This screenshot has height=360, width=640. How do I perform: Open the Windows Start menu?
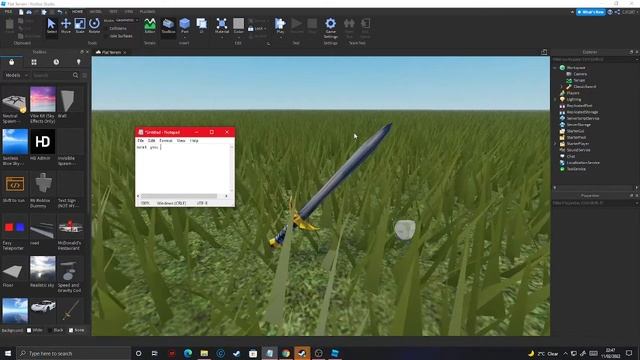[x=8, y=353]
